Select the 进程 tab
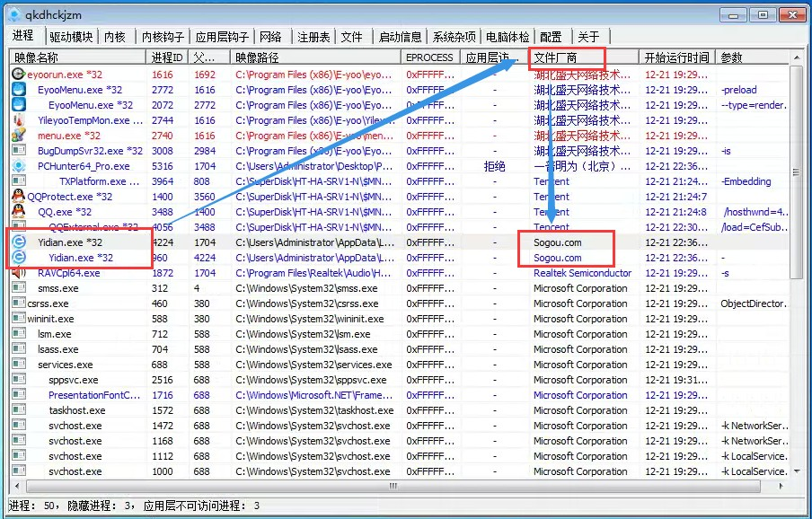 pyautogui.click(x=23, y=35)
